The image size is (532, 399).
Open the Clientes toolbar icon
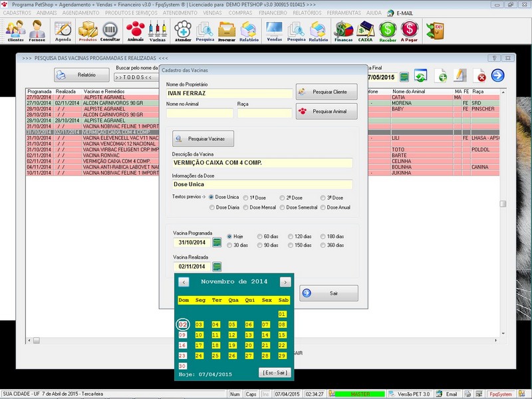click(x=15, y=31)
